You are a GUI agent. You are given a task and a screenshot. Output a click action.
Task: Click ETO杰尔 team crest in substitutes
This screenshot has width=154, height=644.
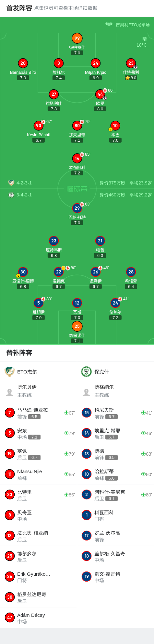click(x=10, y=372)
